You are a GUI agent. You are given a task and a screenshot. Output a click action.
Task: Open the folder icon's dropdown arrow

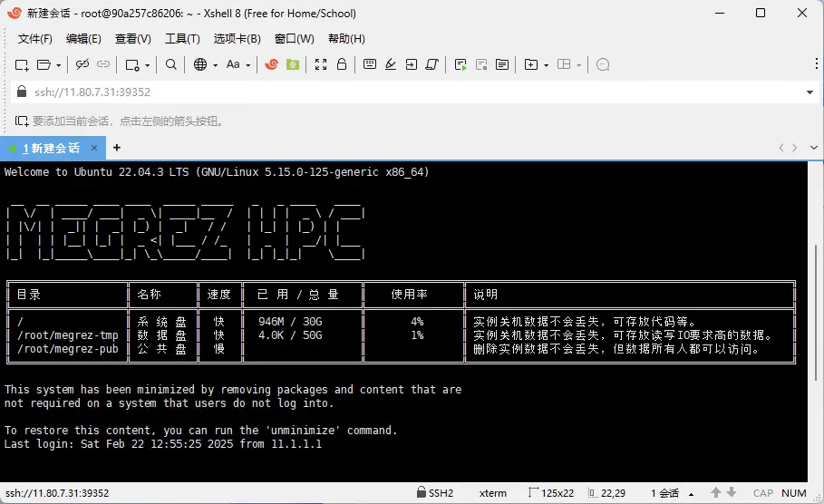(x=59, y=65)
